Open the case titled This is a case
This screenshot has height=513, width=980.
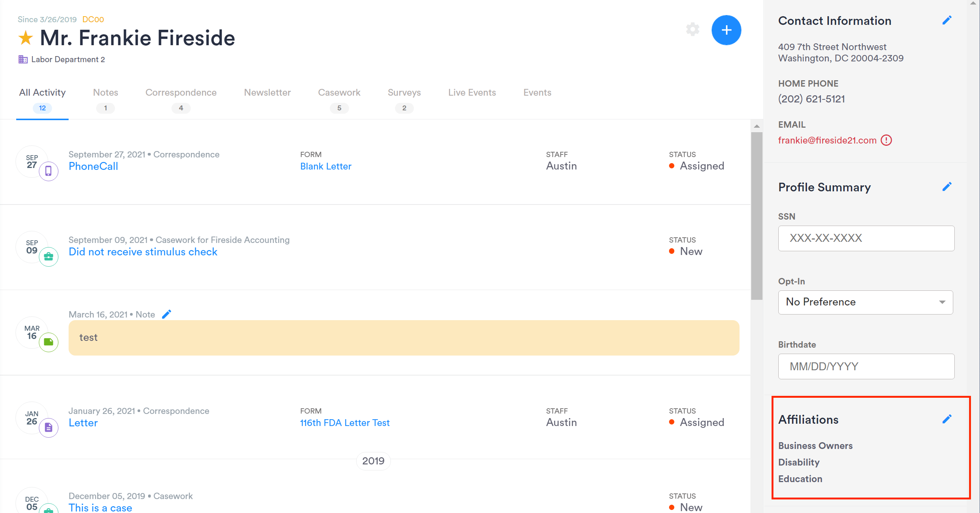click(x=100, y=508)
